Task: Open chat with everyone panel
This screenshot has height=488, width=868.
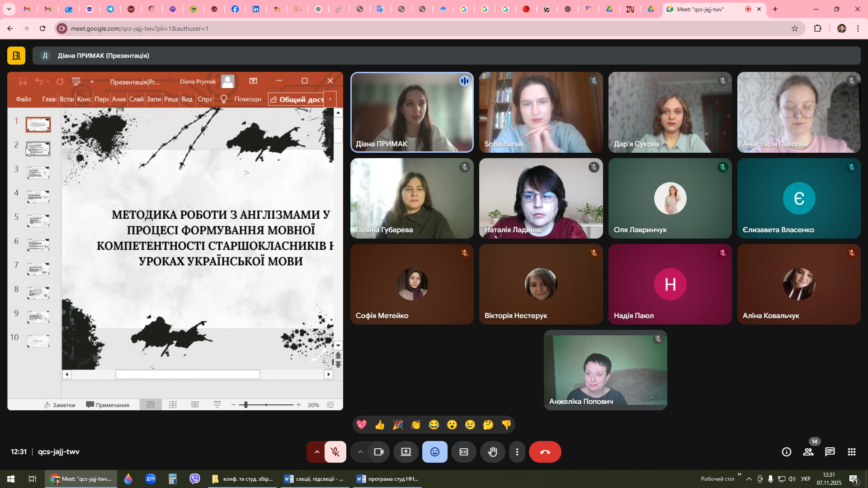Action: point(830,452)
